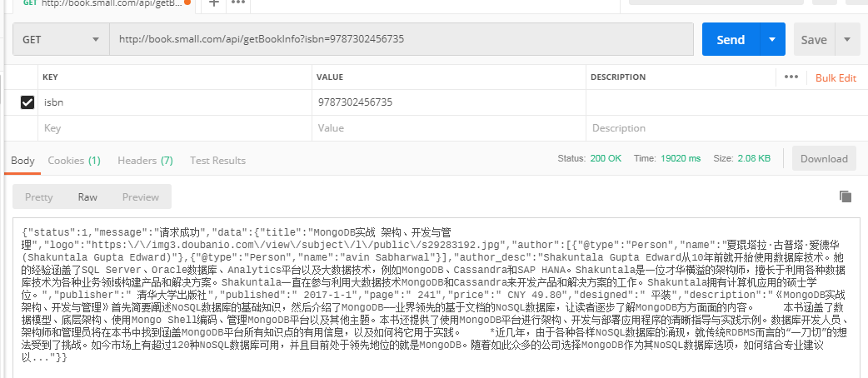Open the GET method dropdown
This screenshot has width=868, height=378.
point(61,39)
